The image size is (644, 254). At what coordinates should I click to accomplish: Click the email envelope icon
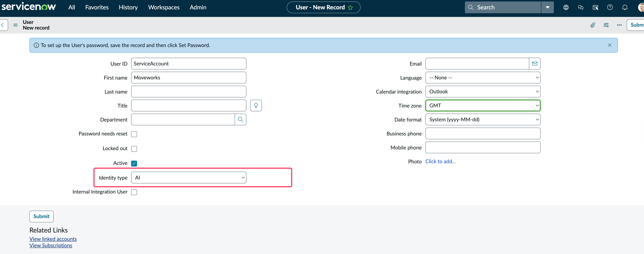(x=535, y=64)
